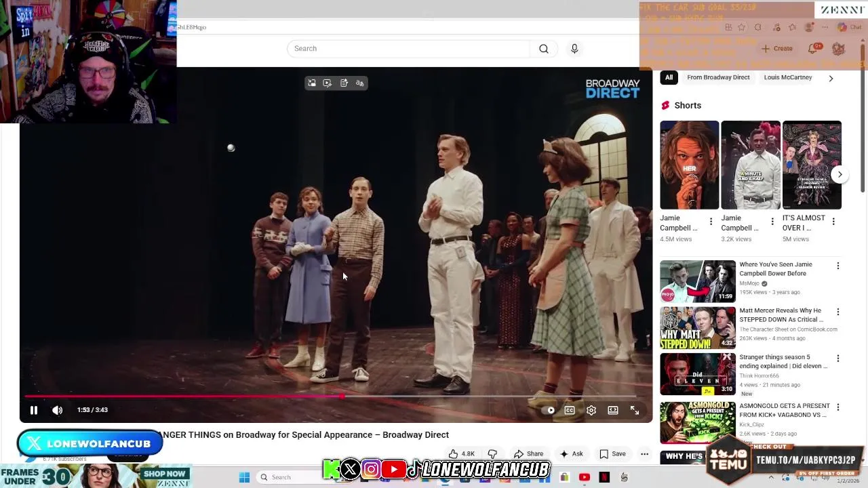The height and width of the screenshot is (488, 868).
Task: Turn on closed captions (CC)
Action: click(570, 410)
